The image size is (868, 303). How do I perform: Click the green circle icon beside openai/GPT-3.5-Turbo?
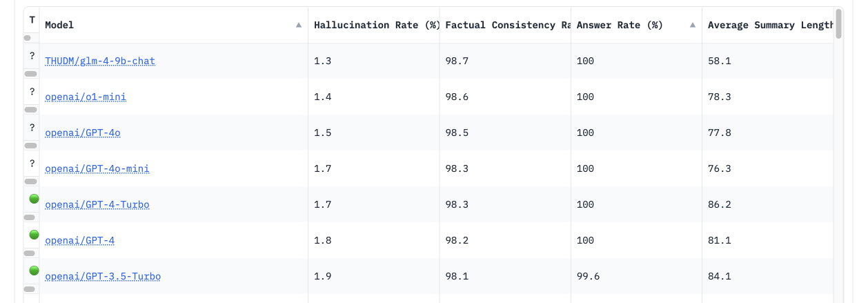pos(34,271)
